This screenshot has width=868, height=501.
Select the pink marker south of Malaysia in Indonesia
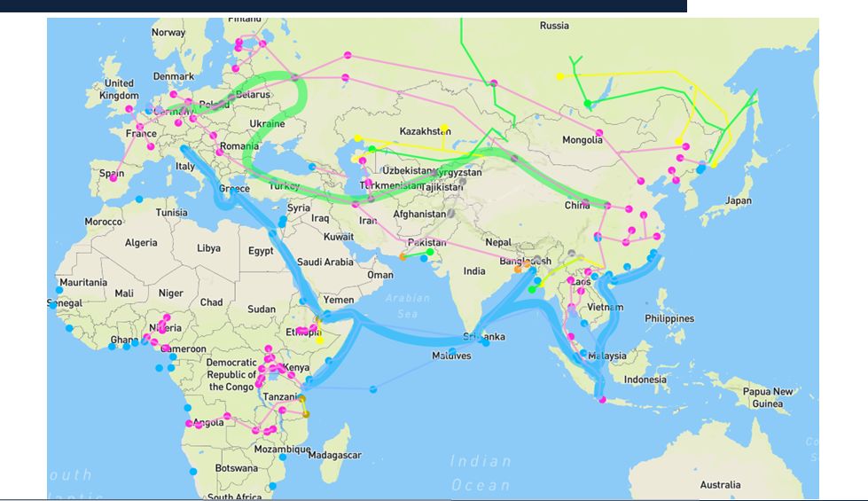[602, 400]
